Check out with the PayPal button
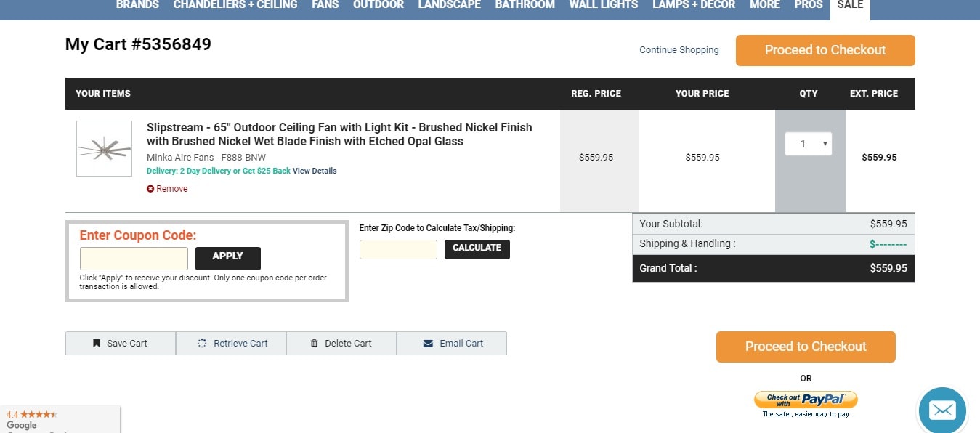This screenshot has height=433, width=980. coord(806,400)
